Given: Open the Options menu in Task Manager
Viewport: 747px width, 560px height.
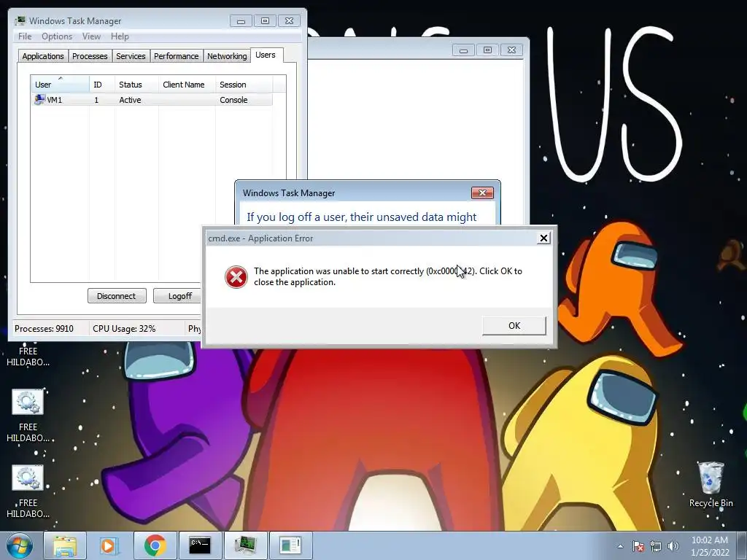Looking at the screenshot, I should coord(57,36).
